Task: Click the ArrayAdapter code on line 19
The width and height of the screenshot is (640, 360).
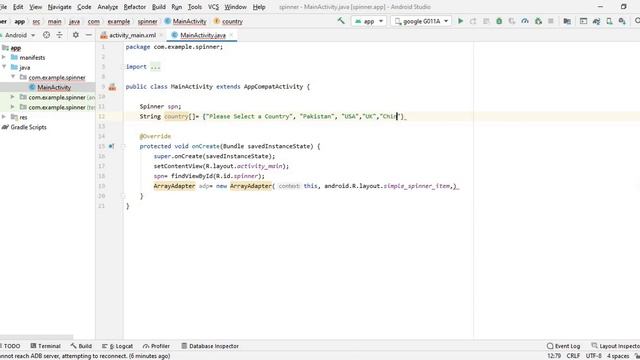Action: [174, 186]
